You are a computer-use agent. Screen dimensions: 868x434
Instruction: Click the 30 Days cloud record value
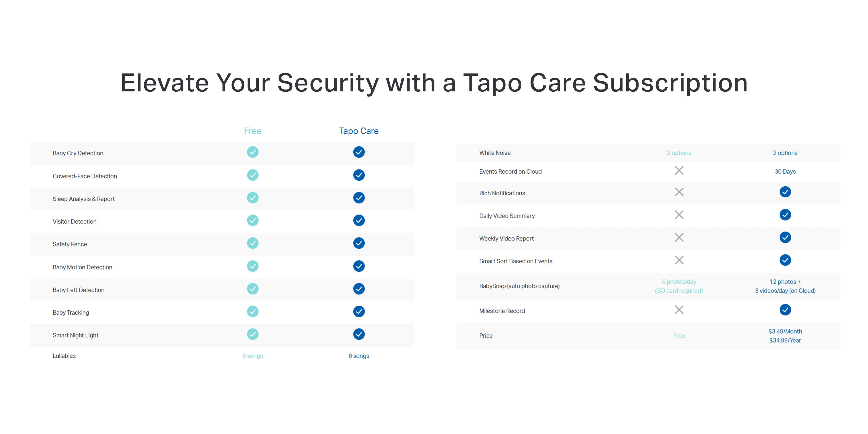pyautogui.click(x=785, y=171)
